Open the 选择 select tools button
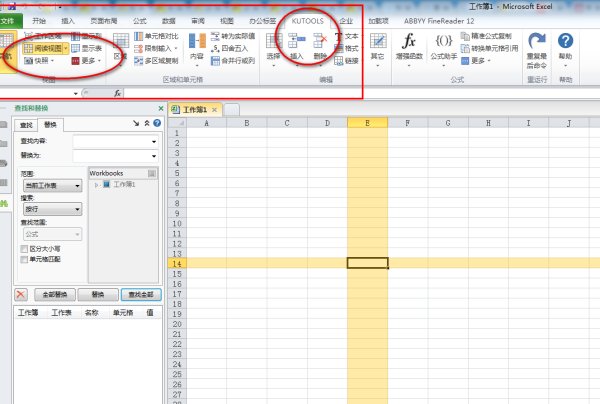 [x=274, y=49]
